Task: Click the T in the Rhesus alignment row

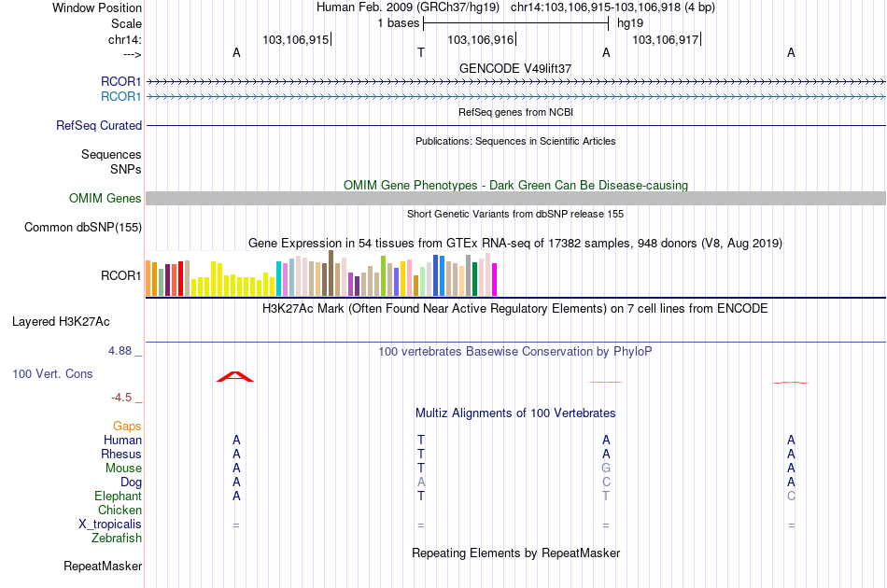Action: coord(421,454)
